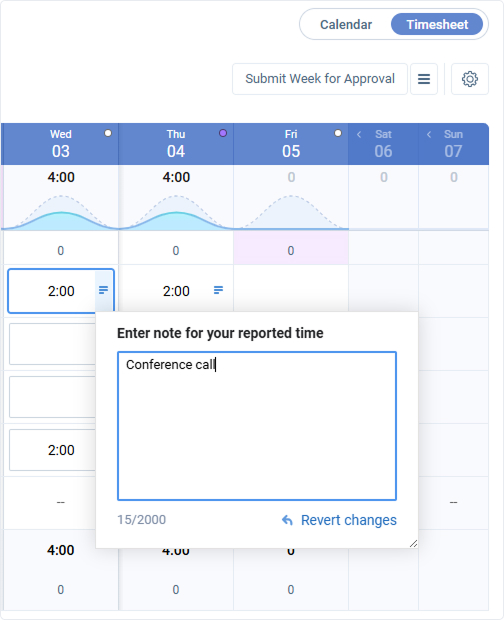
Task: Switch to the Calendar view tab
Action: pos(346,25)
